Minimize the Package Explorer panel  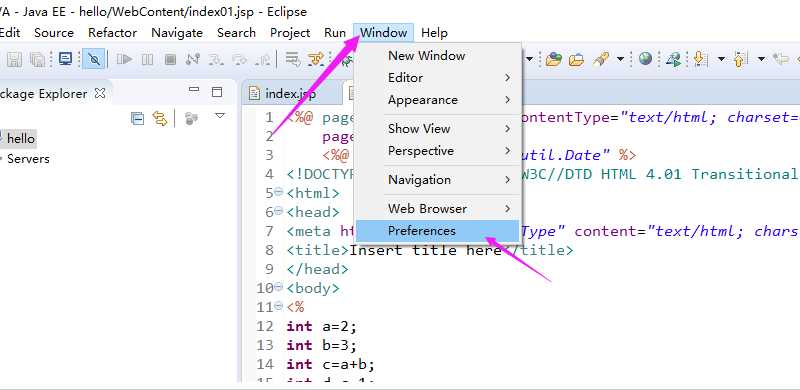[194, 90]
